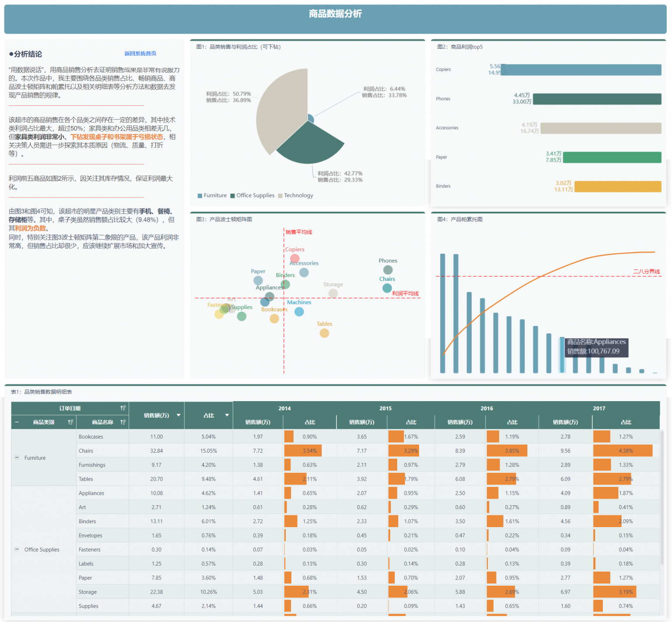Image resolution: width=672 pixels, height=622 pixels.
Task: Click the sort icon beside 商品名称
Action: pos(123,422)
